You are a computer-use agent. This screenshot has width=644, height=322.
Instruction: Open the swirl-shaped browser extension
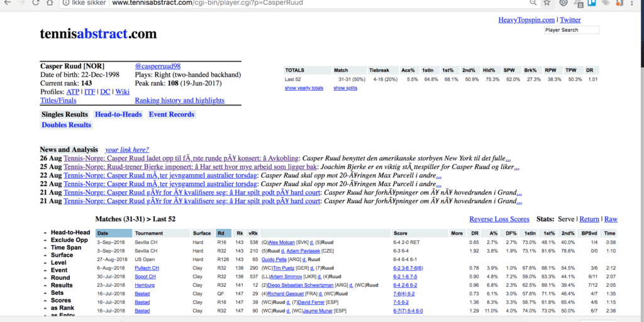564,3
